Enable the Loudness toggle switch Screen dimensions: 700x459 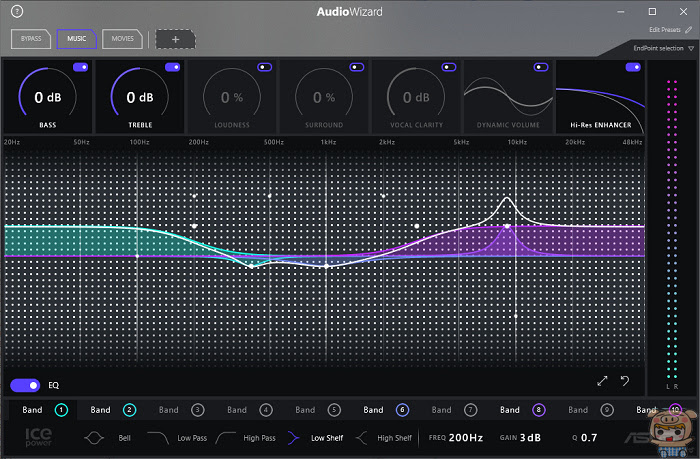265,67
